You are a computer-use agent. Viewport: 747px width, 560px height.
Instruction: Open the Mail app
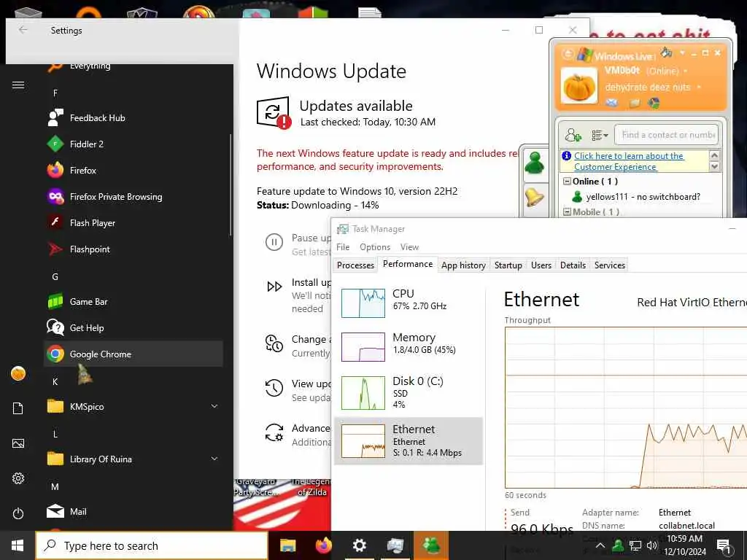133,511
